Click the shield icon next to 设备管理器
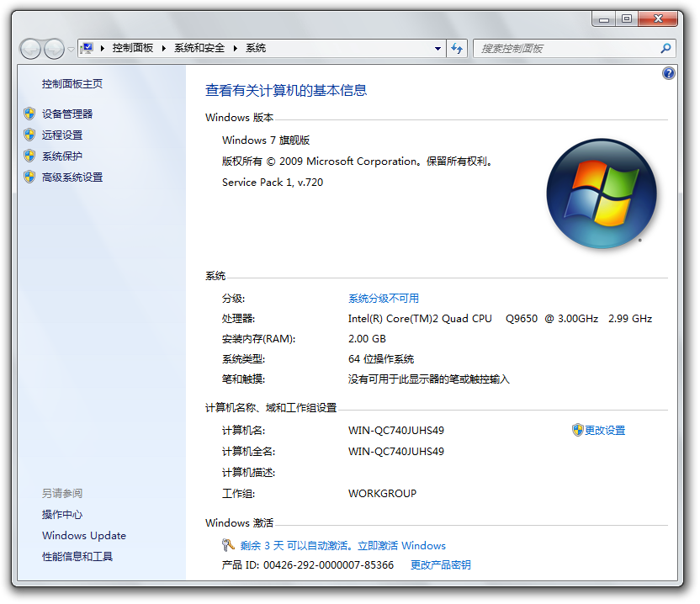The image size is (700, 604). click(29, 114)
